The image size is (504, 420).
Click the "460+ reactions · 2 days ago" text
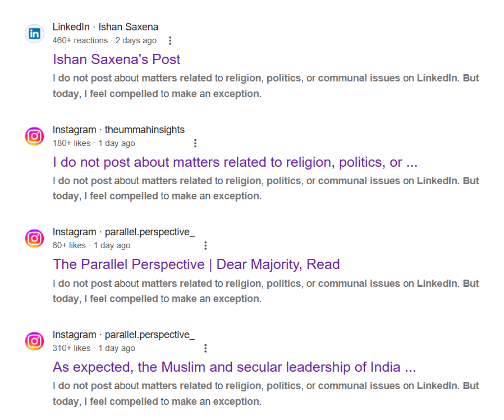(104, 40)
